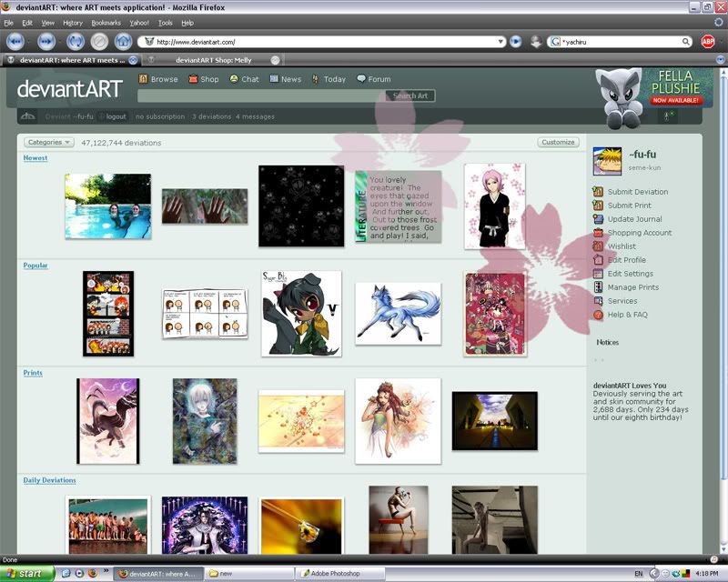This screenshot has height=582, width=728.
Task: Open the File menu
Action: click(x=9, y=23)
